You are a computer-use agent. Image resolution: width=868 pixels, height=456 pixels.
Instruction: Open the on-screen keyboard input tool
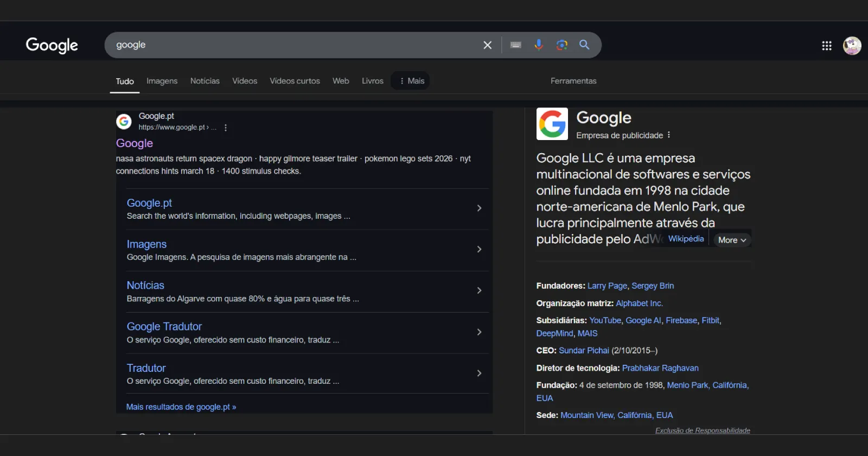tap(516, 45)
